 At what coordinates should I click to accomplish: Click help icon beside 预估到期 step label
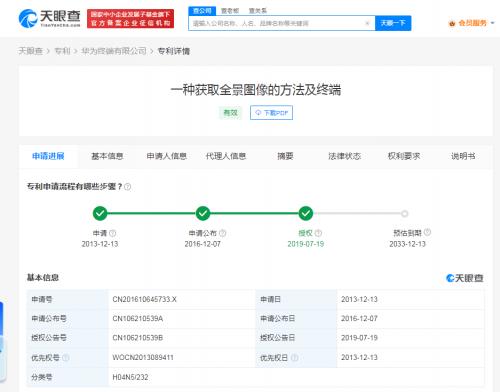click(x=427, y=232)
